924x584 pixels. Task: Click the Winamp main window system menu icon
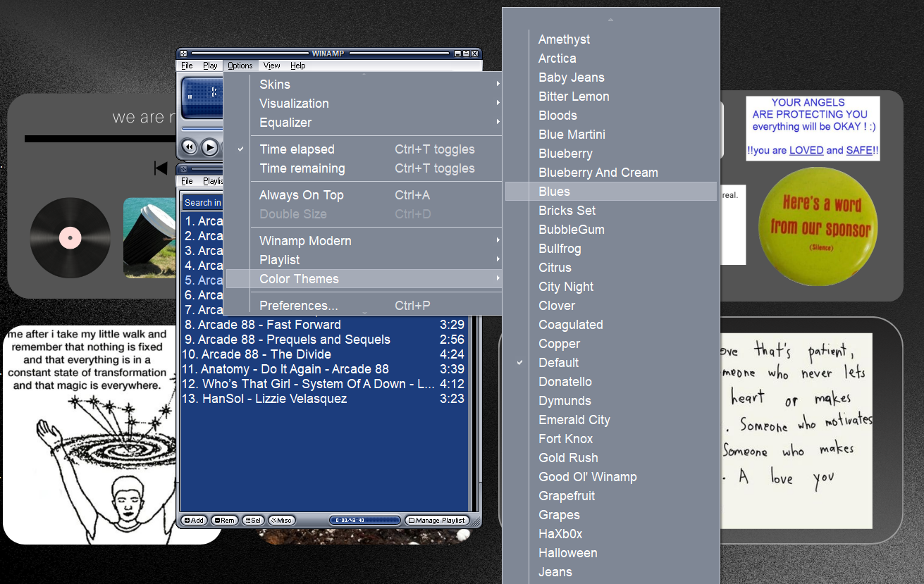183,54
